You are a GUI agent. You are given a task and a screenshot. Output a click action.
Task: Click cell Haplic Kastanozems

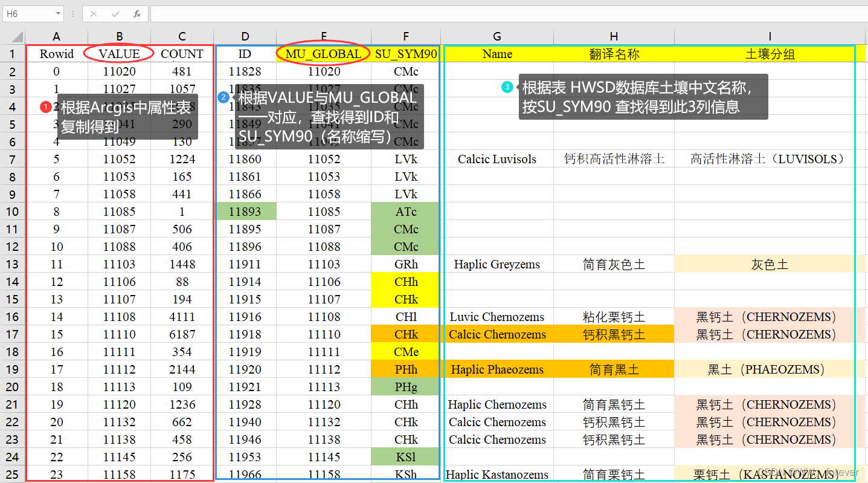pyautogui.click(x=497, y=475)
